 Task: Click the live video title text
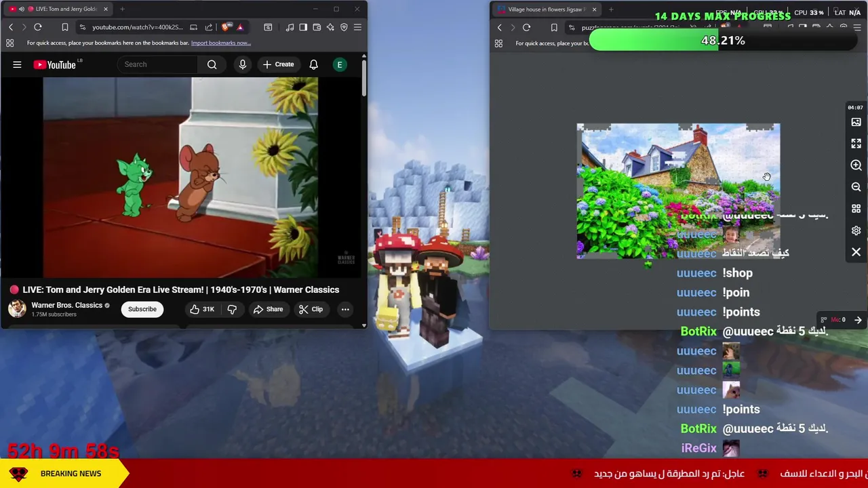(180, 289)
